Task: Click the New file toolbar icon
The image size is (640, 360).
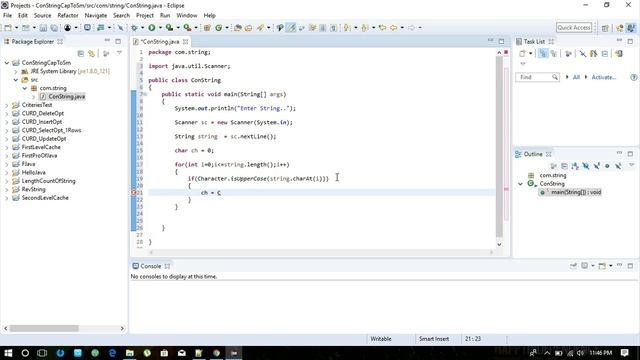Action: click(x=8, y=28)
